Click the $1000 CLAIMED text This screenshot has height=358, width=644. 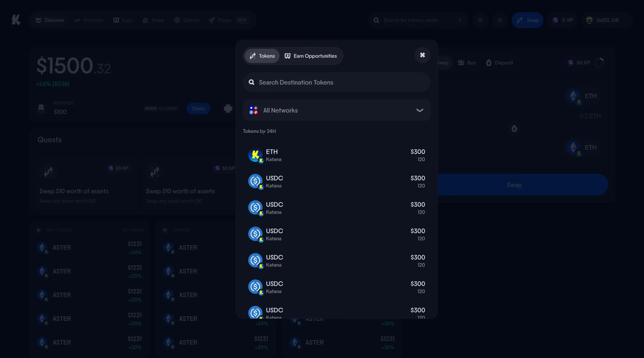pyautogui.click(x=161, y=109)
